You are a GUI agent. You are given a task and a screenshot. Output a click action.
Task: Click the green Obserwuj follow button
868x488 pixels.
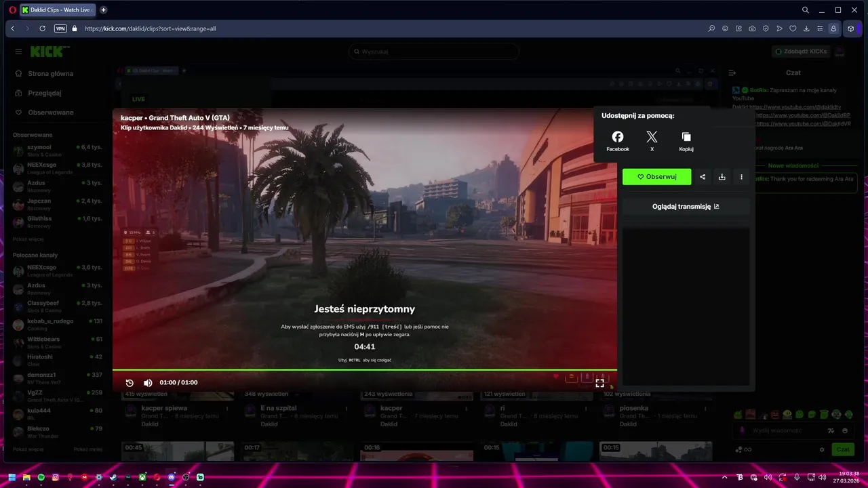pos(657,177)
